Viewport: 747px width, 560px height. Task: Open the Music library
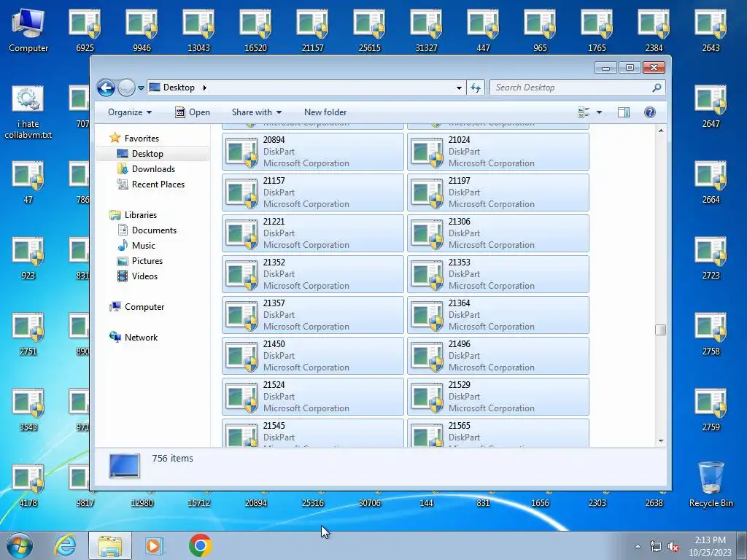[x=143, y=246]
